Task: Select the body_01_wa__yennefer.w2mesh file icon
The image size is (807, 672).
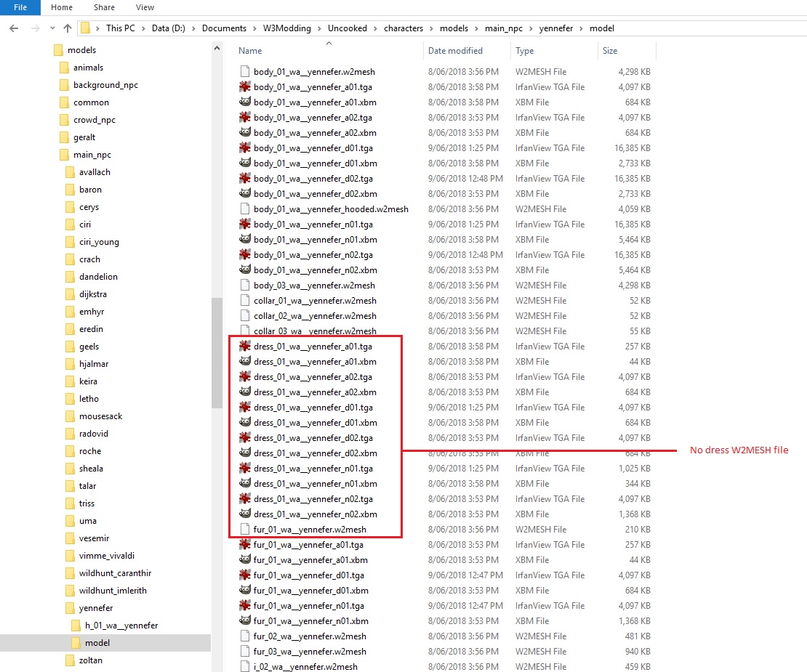Action: [245, 71]
